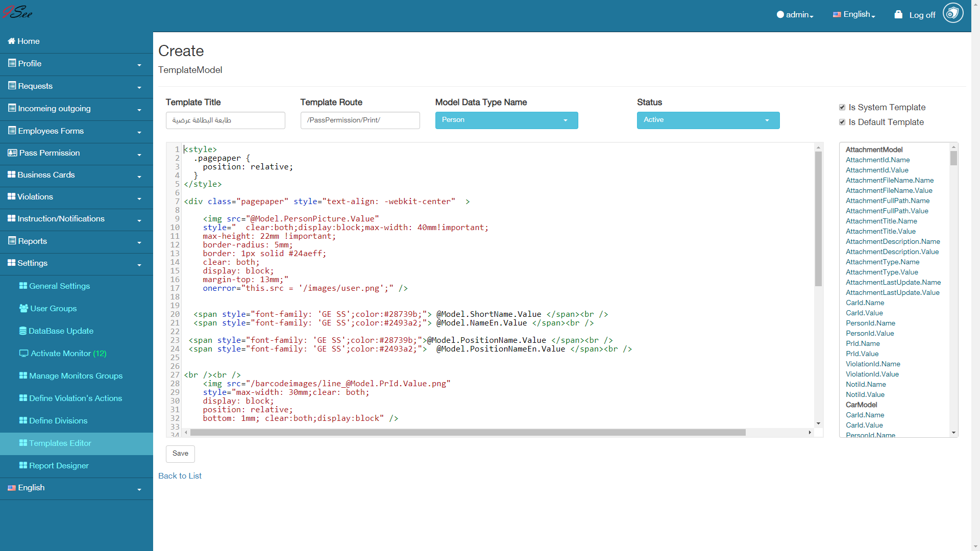Click the Pass Permission card icon
Viewport: 980px width, 551px height.
tap(12, 153)
